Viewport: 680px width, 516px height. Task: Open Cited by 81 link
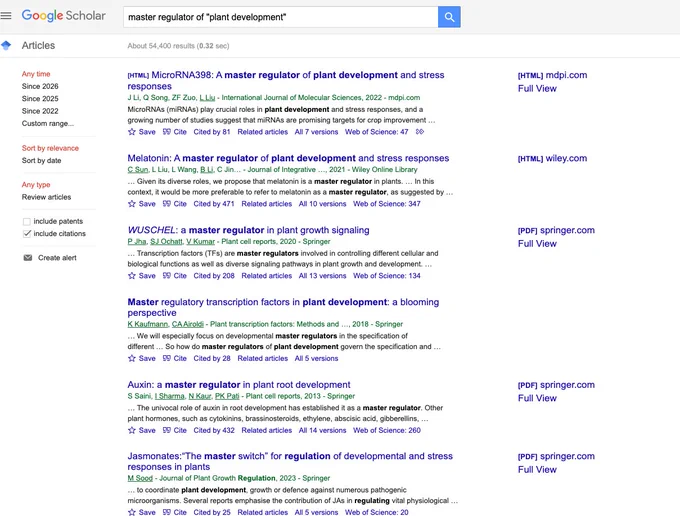coord(212,132)
